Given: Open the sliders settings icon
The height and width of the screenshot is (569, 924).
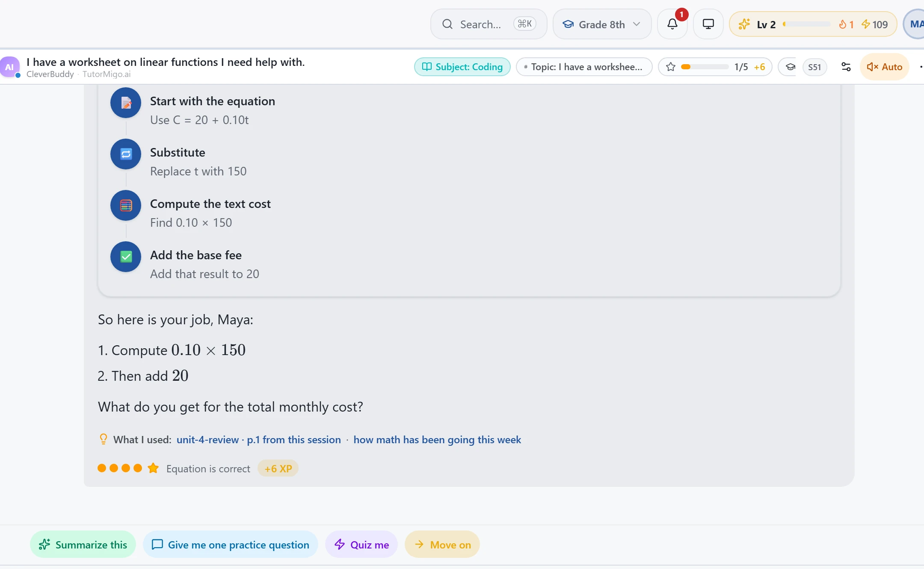Looking at the screenshot, I should point(846,67).
